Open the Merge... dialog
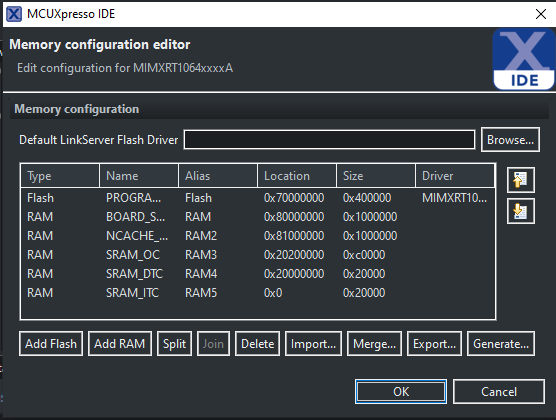556x420 pixels. tap(374, 343)
